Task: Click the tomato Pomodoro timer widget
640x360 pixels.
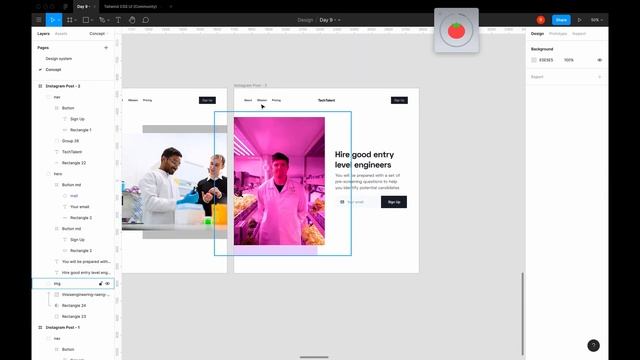Action: click(456, 30)
